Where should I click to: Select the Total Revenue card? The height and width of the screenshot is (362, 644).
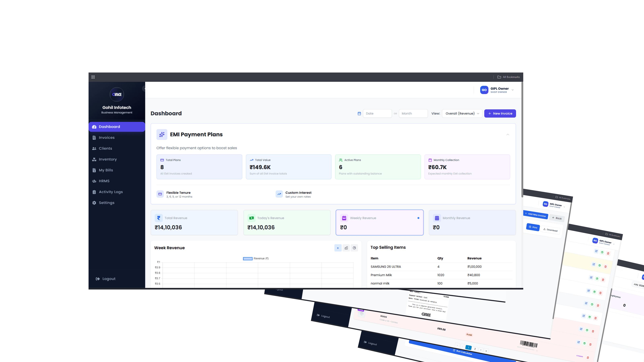[x=194, y=222]
